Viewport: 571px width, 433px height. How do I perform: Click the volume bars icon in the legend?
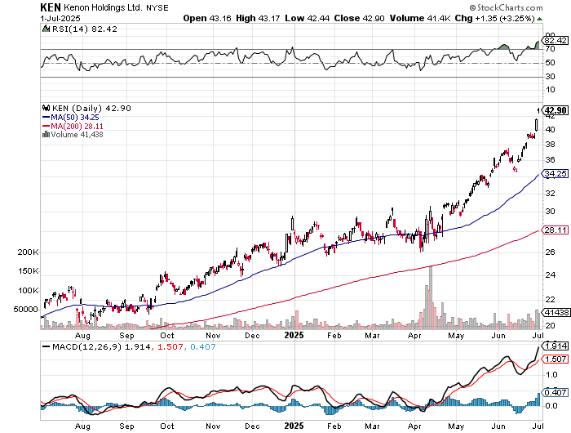click(46, 134)
